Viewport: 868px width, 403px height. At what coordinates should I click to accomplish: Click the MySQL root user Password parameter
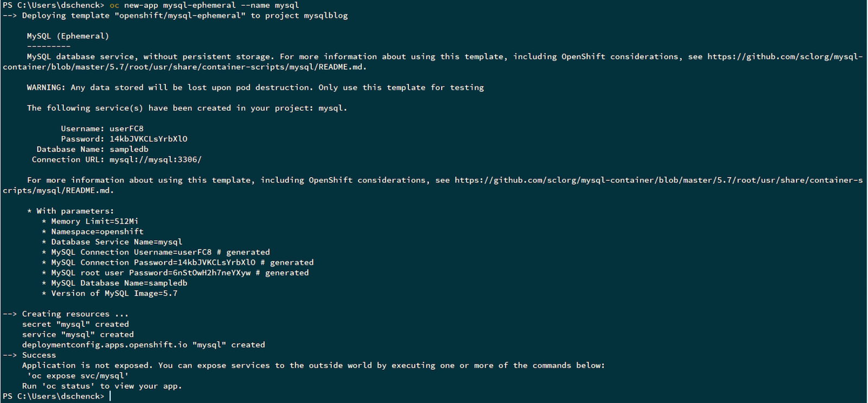pos(180,273)
